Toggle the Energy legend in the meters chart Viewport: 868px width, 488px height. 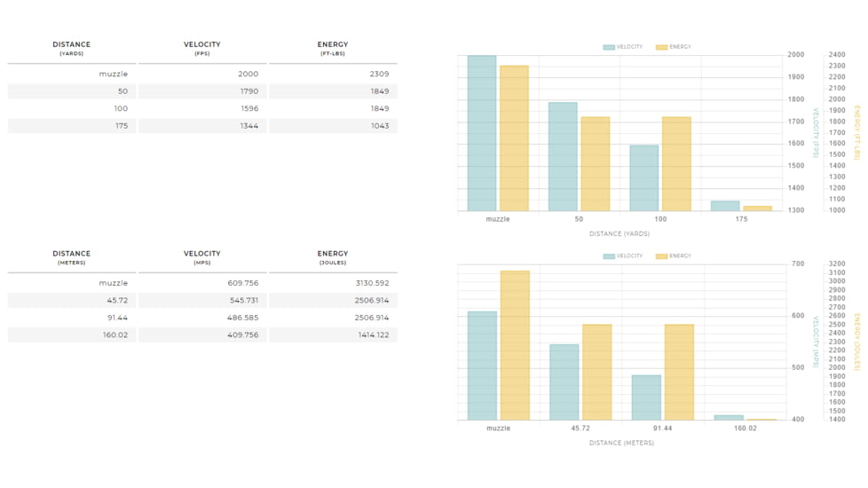point(673,256)
